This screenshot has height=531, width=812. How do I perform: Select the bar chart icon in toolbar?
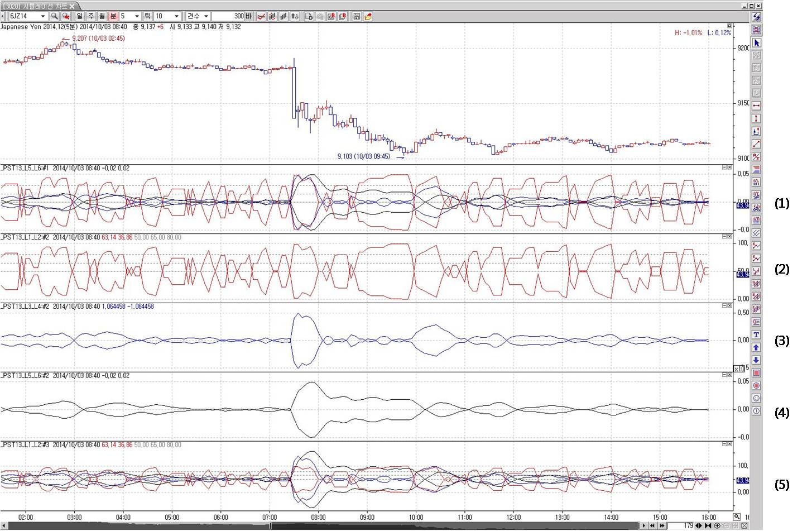tap(284, 16)
